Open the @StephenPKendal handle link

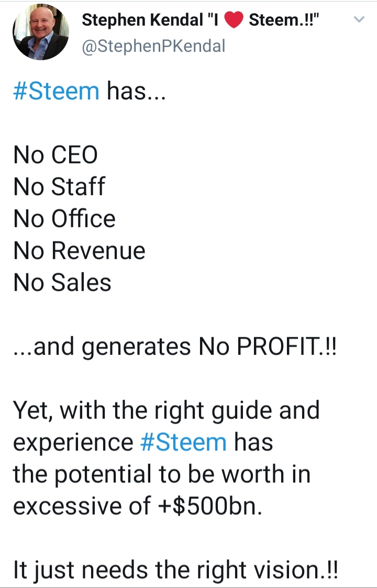click(x=153, y=47)
